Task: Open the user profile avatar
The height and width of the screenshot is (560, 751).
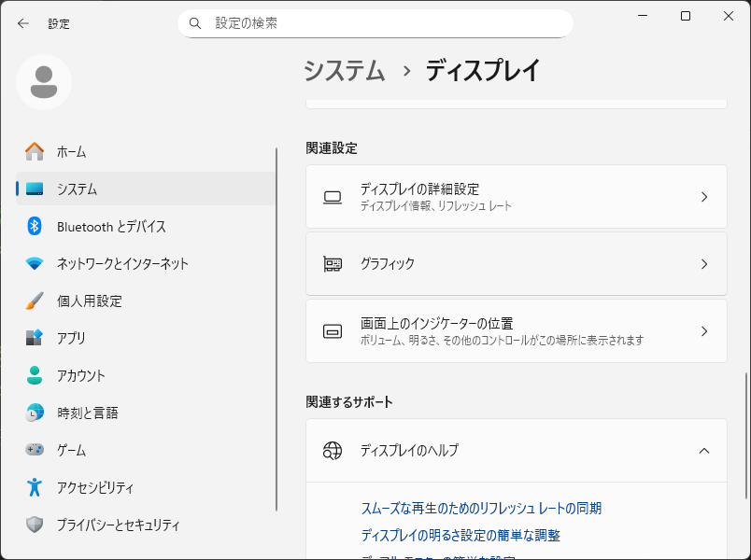Action: tap(44, 82)
